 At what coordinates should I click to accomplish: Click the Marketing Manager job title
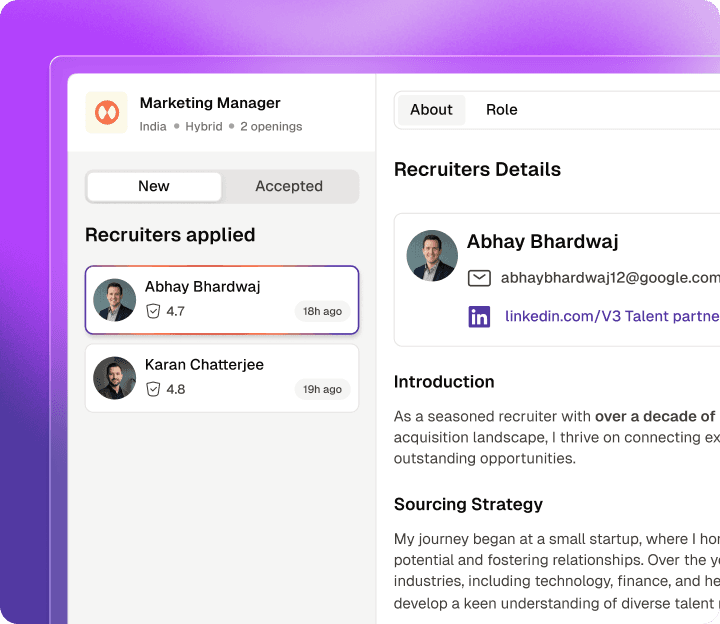tap(210, 103)
